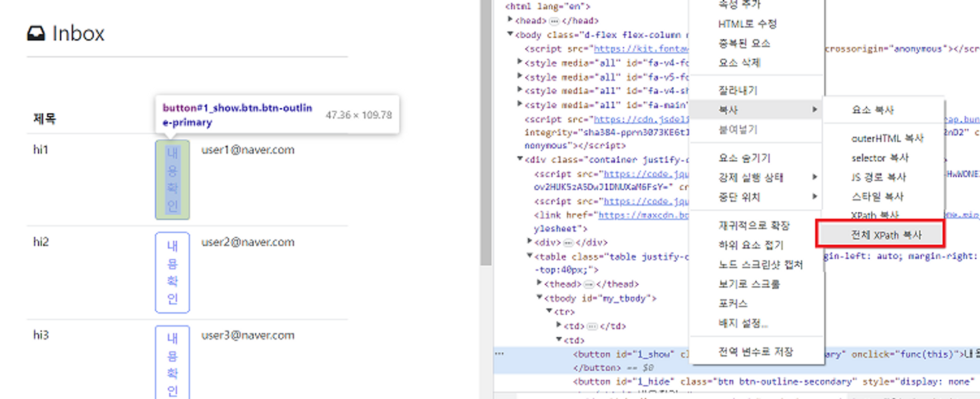The width and height of the screenshot is (980, 399).
Task: Collapse the tr element node
Action: coord(549,311)
